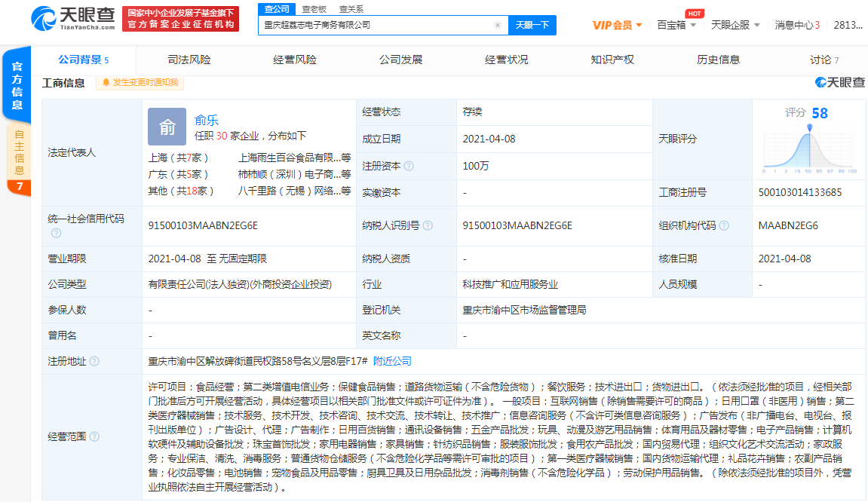Click the company name search input field
The width and height of the screenshot is (868, 502).
click(x=377, y=25)
